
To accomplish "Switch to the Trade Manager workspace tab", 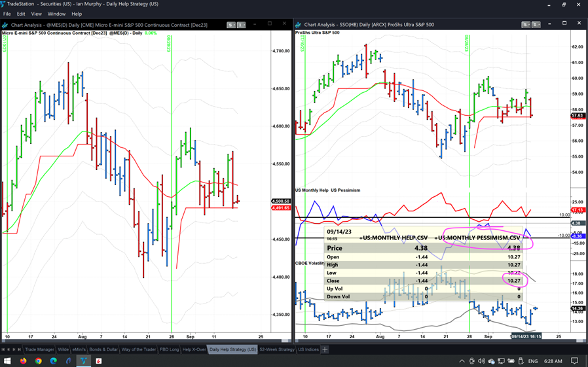I will [39, 349].
